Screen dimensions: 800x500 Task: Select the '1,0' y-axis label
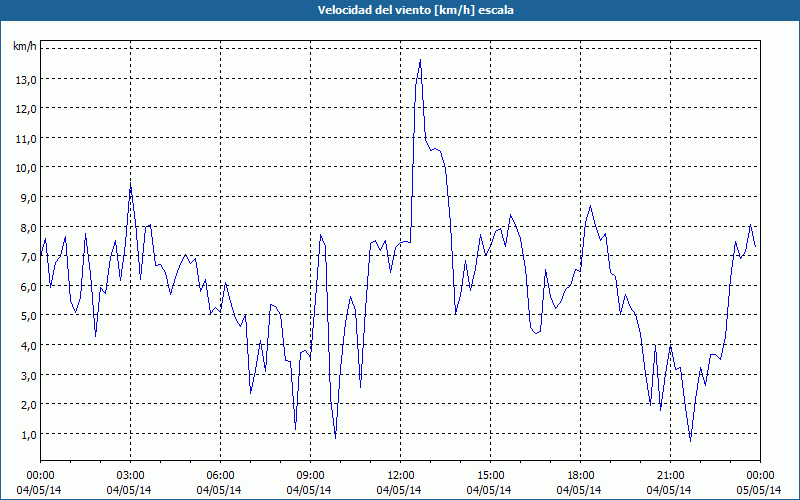[27, 434]
